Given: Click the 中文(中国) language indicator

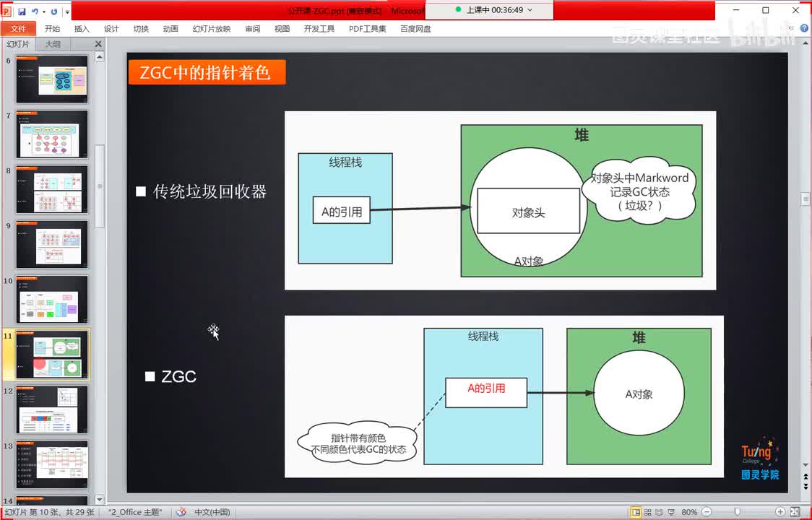Looking at the screenshot, I should (212, 512).
